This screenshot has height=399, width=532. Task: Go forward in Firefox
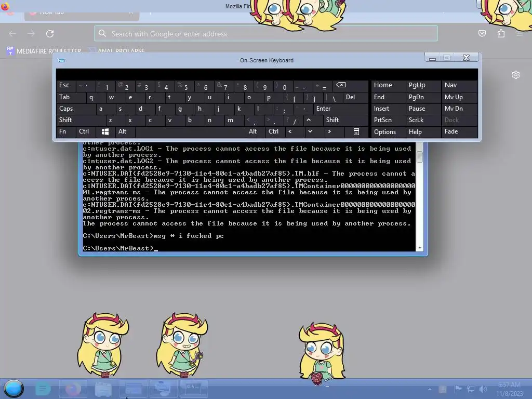(x=31, y=34)
